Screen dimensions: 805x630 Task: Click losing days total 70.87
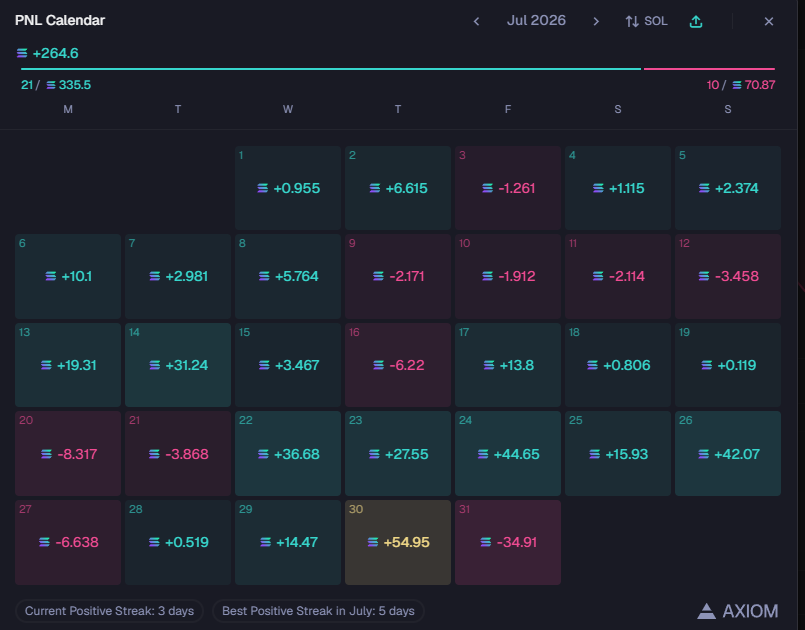760,85
